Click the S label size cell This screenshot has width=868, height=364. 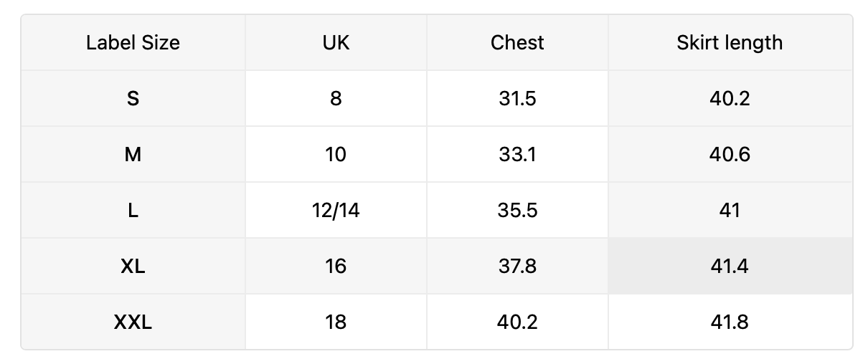tap(133, 98)
